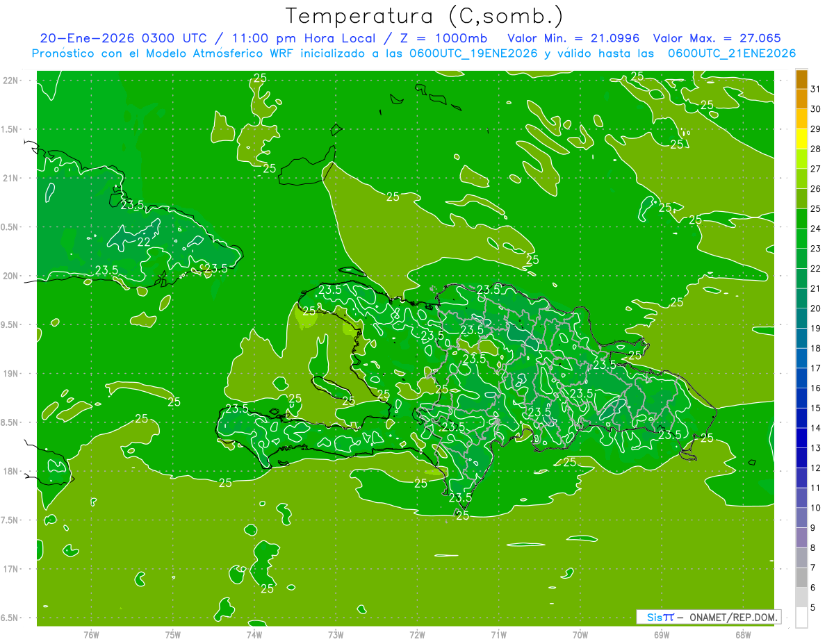Click the "Temperatura (C,somb.)" map title
The height and width of the screenshot is (644, 834).
coord(425,16)
